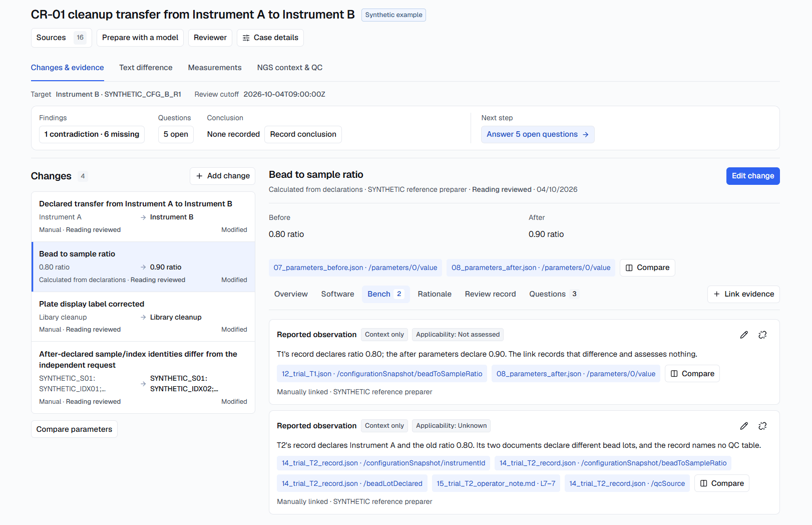Click Answer 5 open questions
This screenshot has width=812, height=525.
click(538, 134)
